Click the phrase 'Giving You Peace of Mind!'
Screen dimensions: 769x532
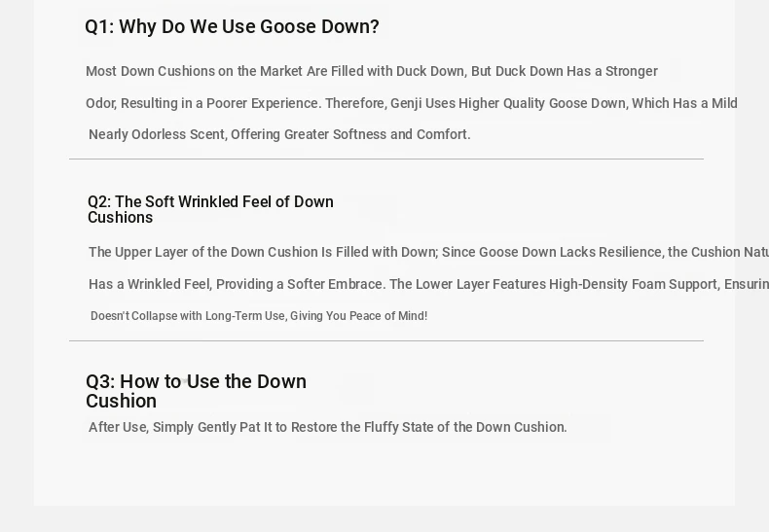[x=358, y=316]
